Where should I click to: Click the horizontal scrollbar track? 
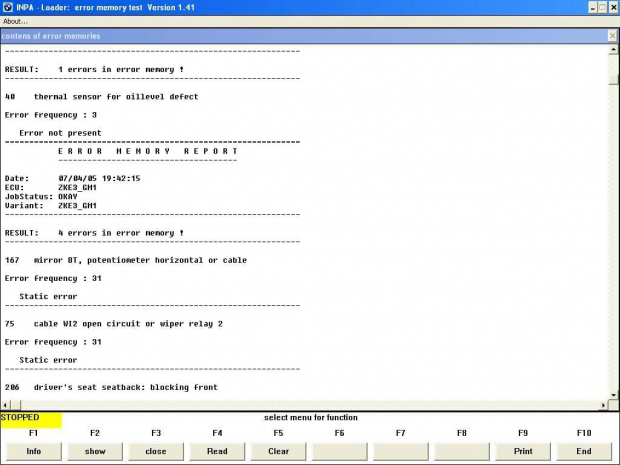point(300,405)
